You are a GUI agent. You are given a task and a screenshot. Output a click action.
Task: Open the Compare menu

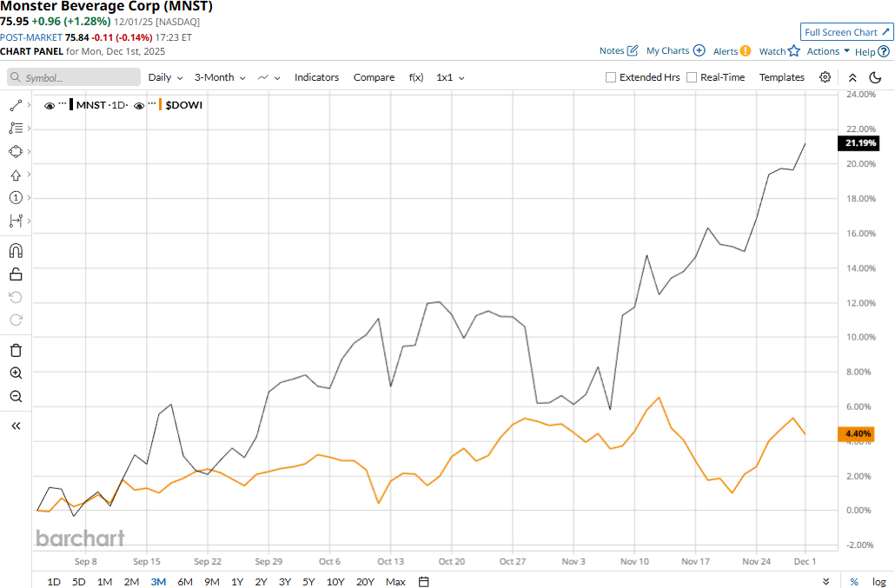pos(374,77)
